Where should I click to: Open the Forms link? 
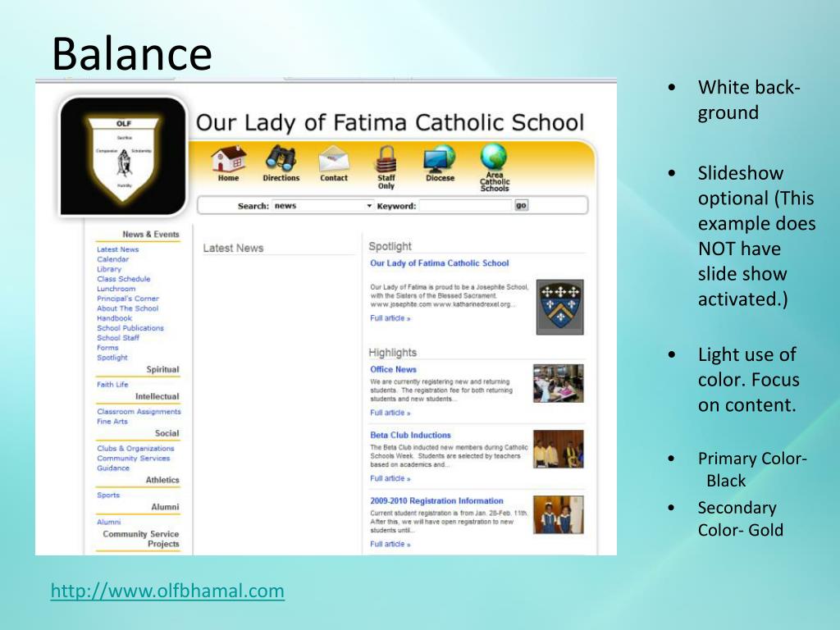(107, 348)
